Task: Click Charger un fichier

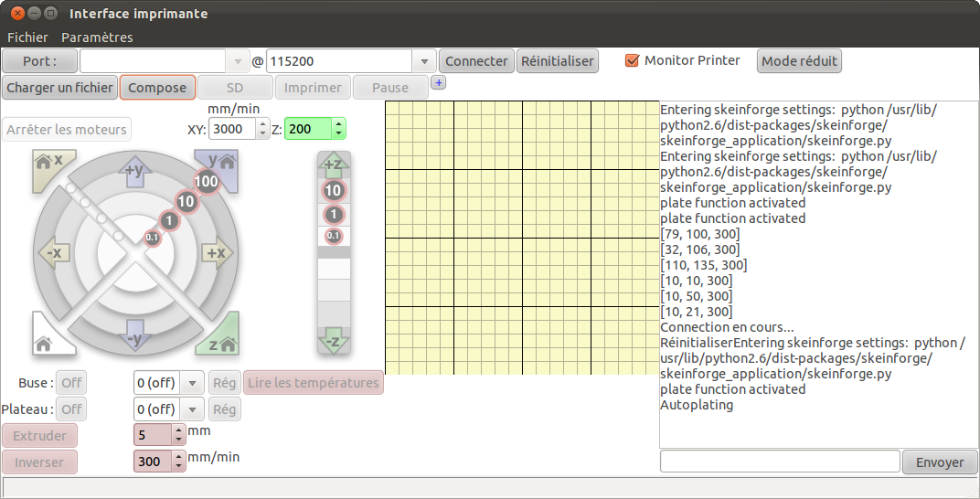Action: coord(60,88)
